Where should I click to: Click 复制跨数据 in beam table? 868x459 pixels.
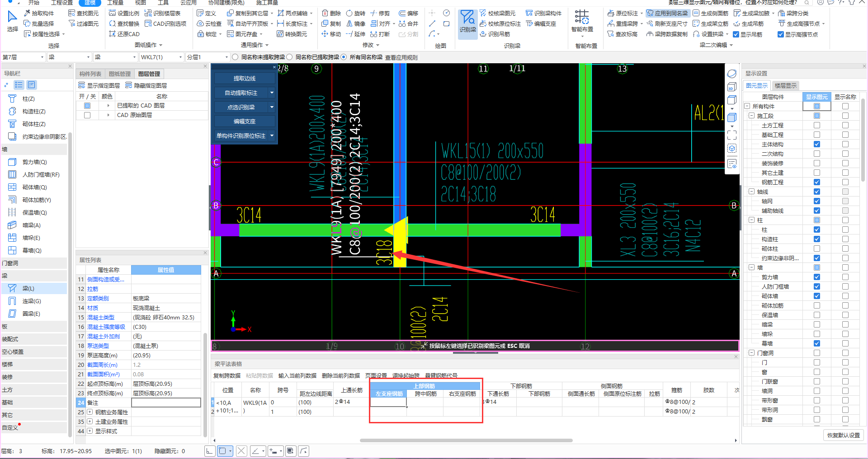pos(227,375)
